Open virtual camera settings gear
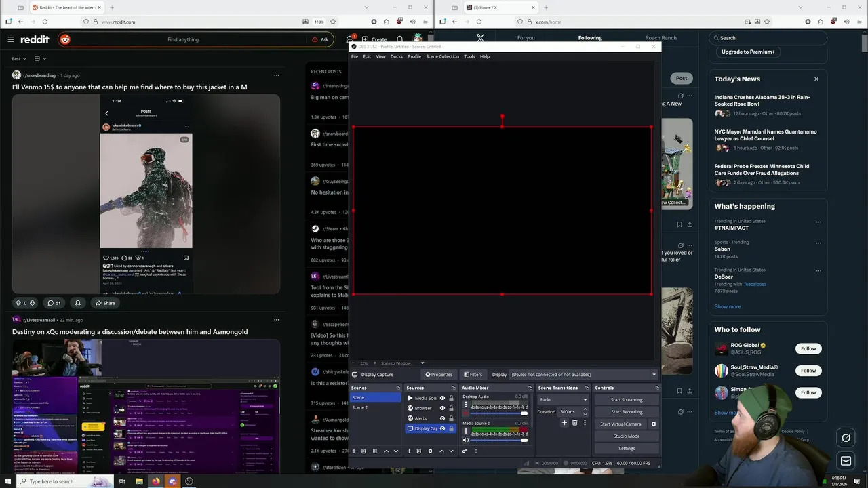Image resolution: width=868 pixels, height=488 pixels. pos(654,424)
